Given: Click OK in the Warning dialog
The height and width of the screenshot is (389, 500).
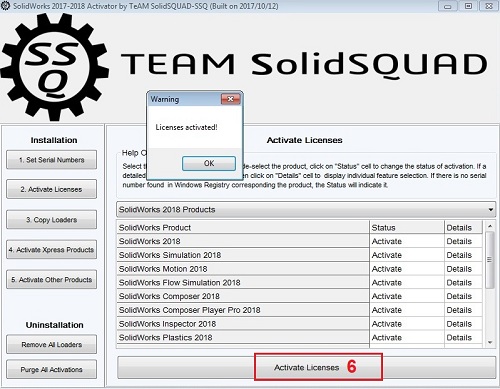Looking at the screenshot, I should 209,163.
